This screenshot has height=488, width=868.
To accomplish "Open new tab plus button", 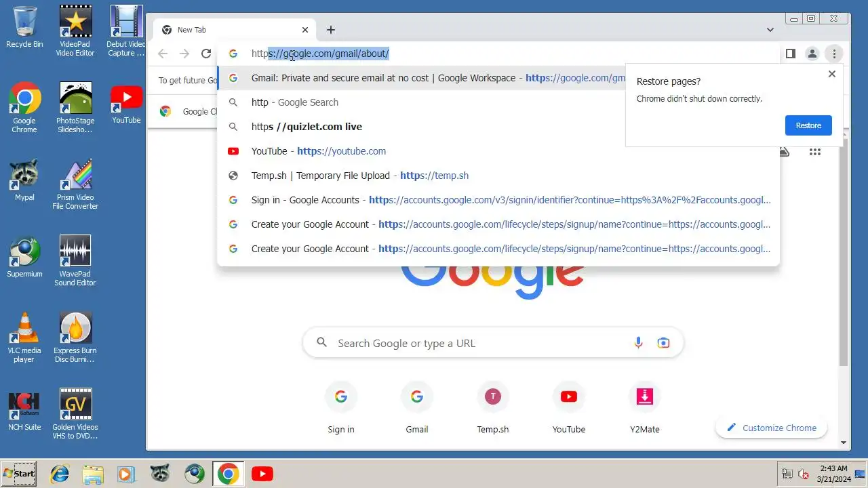I will click(x=330, y=30).
